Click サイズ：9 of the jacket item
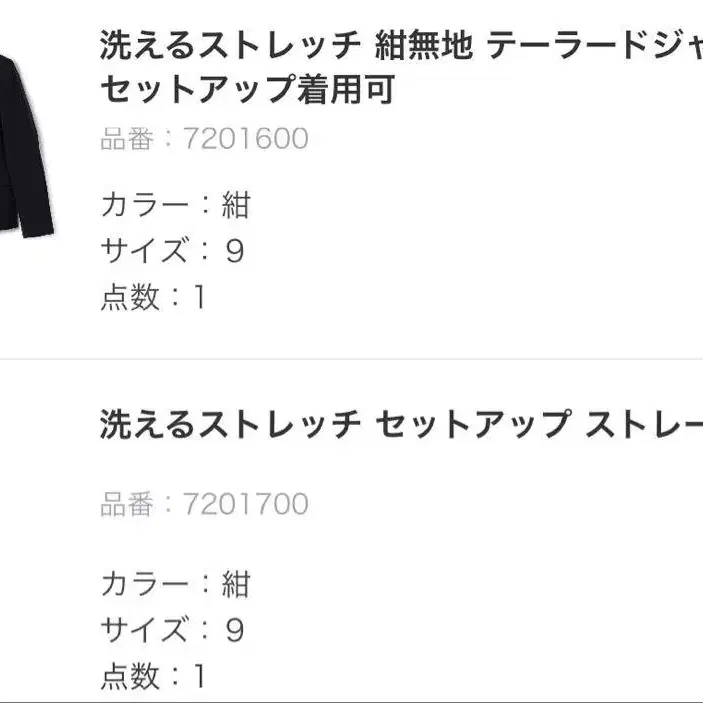 click(x=173, y=251)
